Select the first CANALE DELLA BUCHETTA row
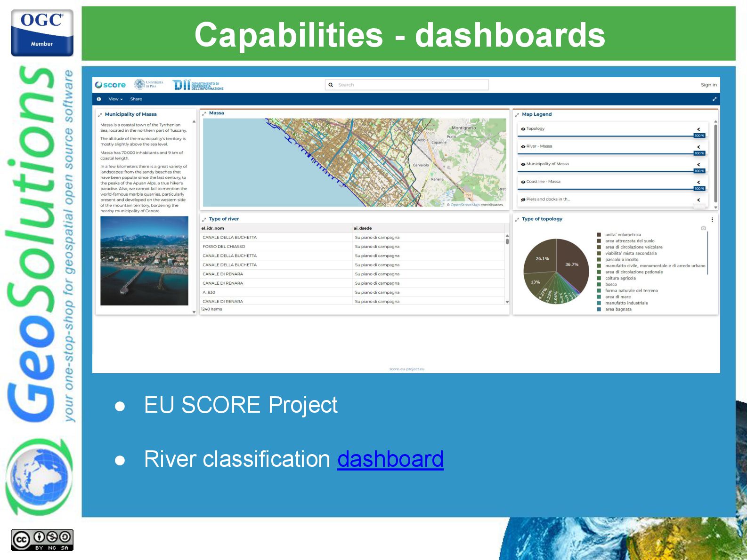Image resolution: width=747 pixels, height=560 pixels. (x=352, y=238)
